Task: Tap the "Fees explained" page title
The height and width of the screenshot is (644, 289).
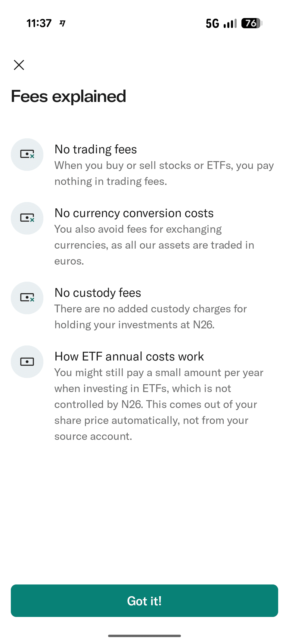Action: pyautogui.click(x=69, y=97)
